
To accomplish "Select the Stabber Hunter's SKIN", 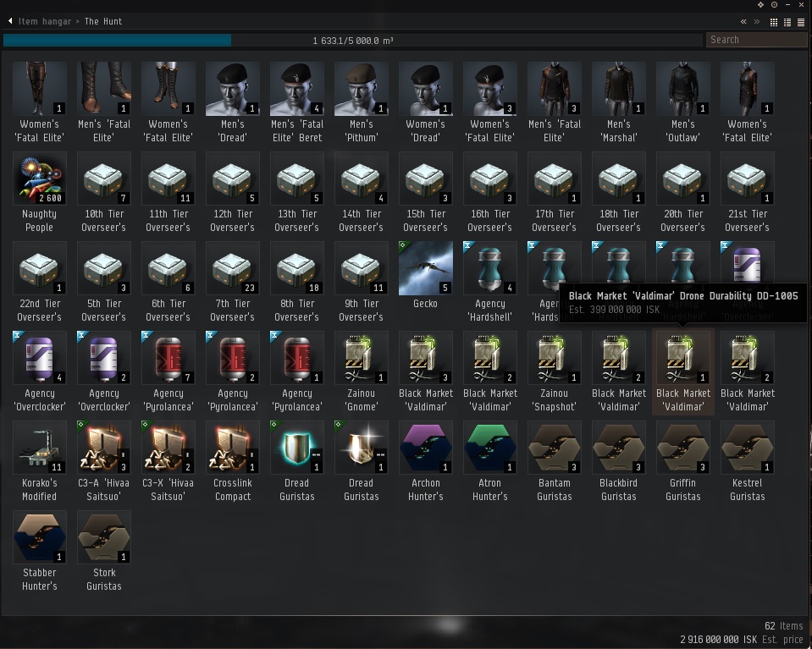I will point(39,551).
